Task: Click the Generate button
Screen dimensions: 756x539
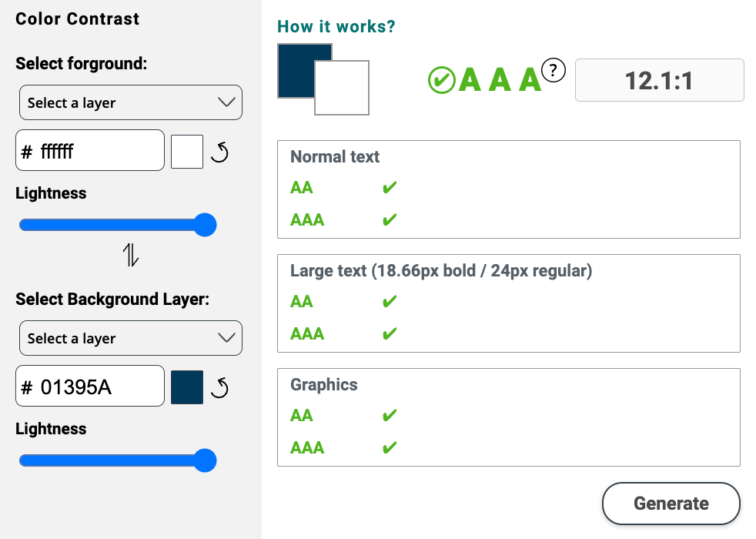Action: pos(671,504)
